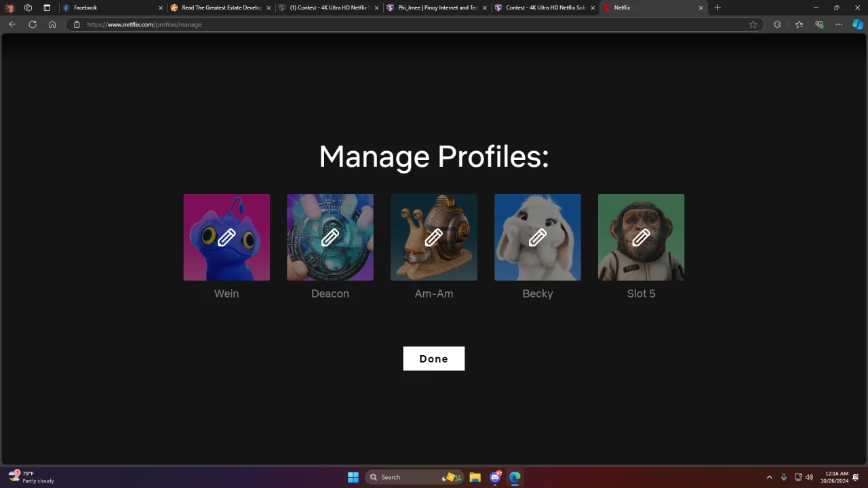Open the Favorites list

(x=799, y=24)
